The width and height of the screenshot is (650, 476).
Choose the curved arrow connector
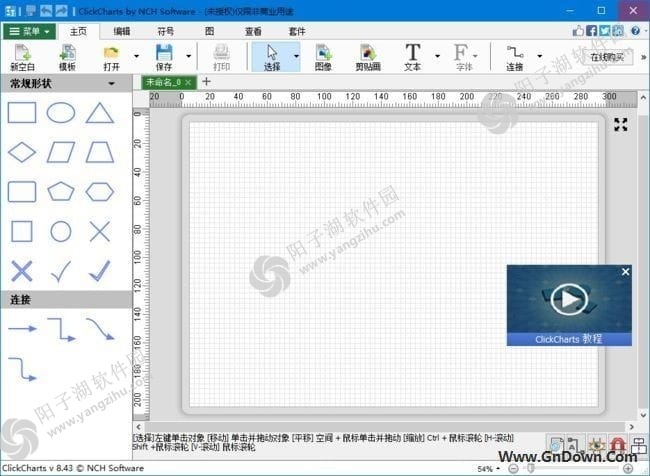tap(100, 329)
